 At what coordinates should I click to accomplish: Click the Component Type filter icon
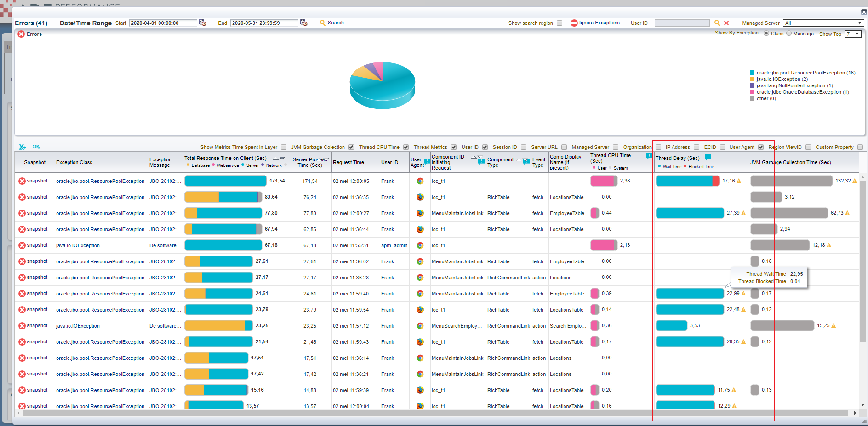coord(526,161)
